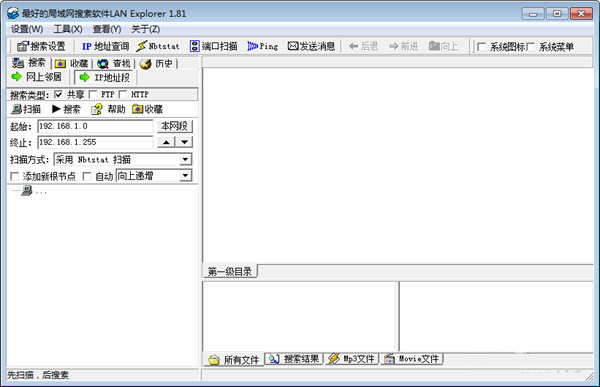The width and height of the screenshot is (600, 387).
Task: Toggle the 系统图标 checkbox in toolbar
Action: pyautogui.click(x=481, y=47)
